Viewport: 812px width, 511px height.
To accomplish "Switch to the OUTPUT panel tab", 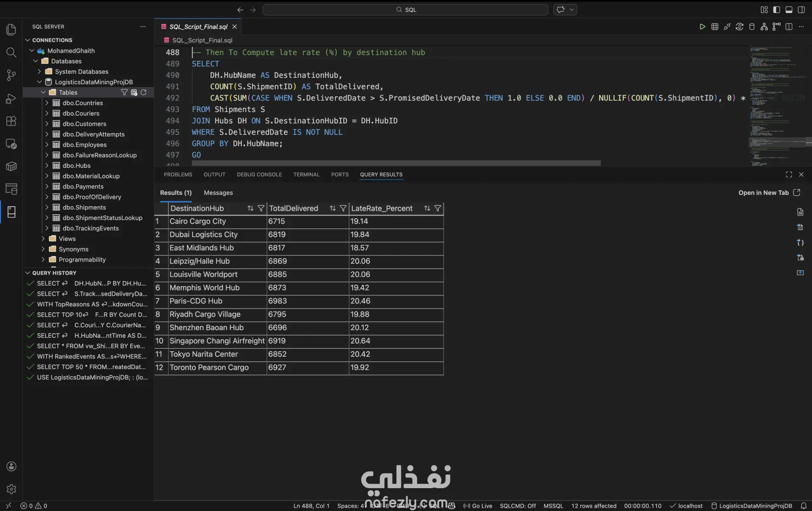I will point(214,175).
